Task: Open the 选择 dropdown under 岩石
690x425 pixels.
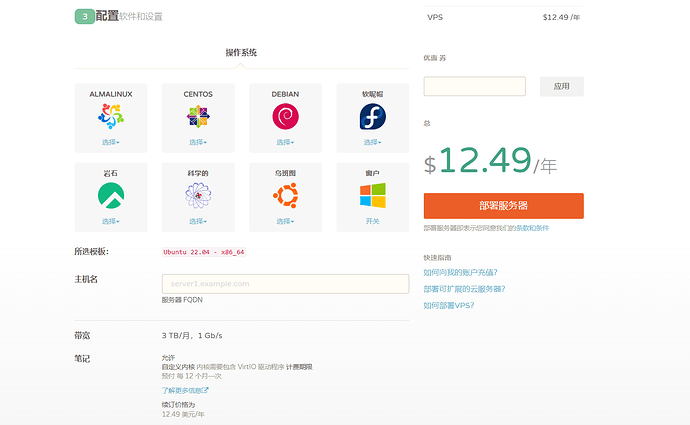Action: 111,221
